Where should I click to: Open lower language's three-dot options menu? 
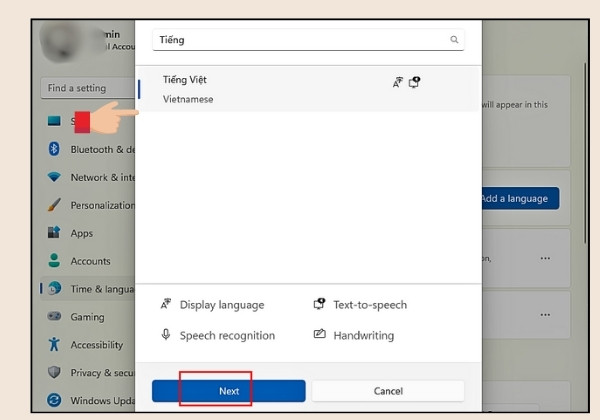click(x=545, y=315)
